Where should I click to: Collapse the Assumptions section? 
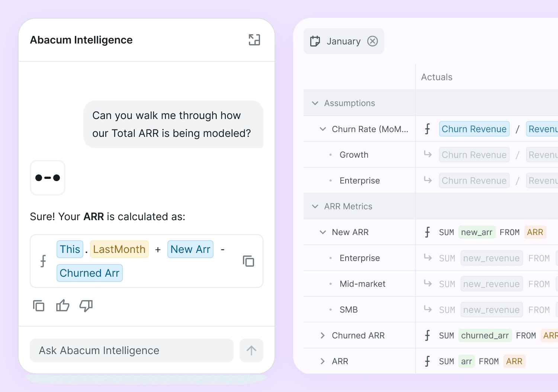click(315, 103)
